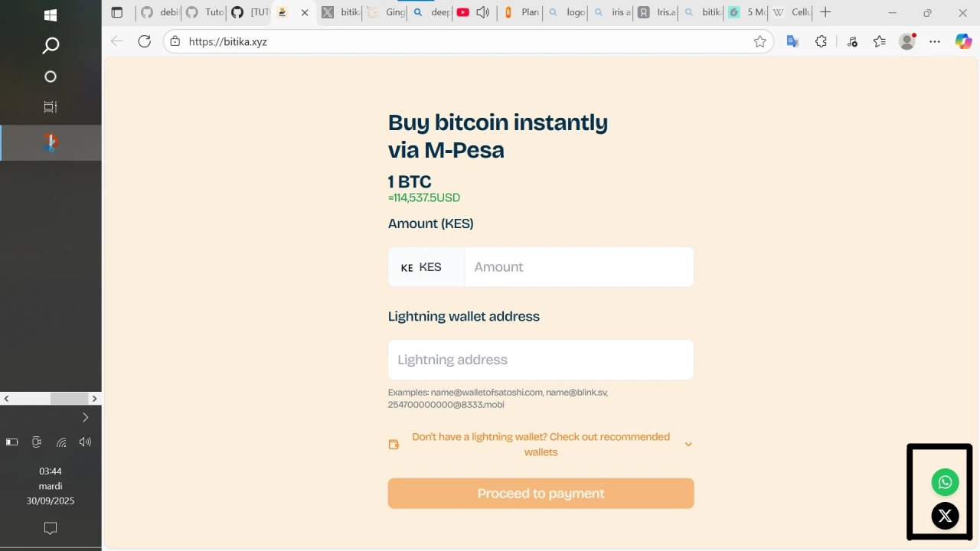980x551 pixels.
Task: Open browser Extensions puzzle icon
Action: click(x=821, y=42)
